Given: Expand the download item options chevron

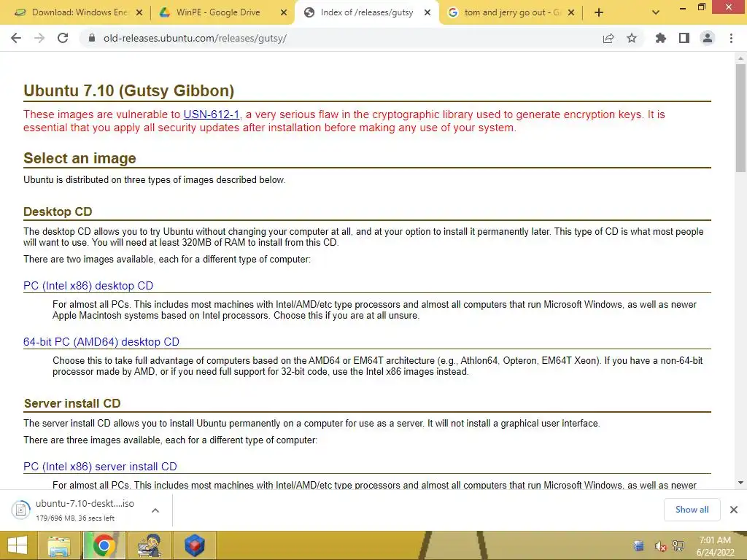Looking at the screenshot, I should [155, 510].
